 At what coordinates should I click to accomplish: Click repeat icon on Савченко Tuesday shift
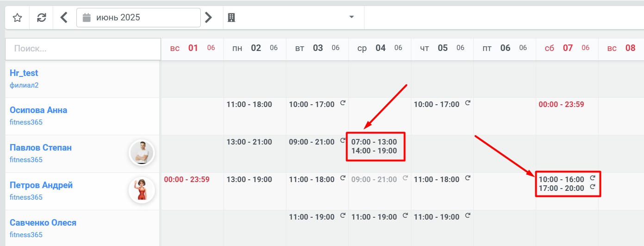(343, 215)
